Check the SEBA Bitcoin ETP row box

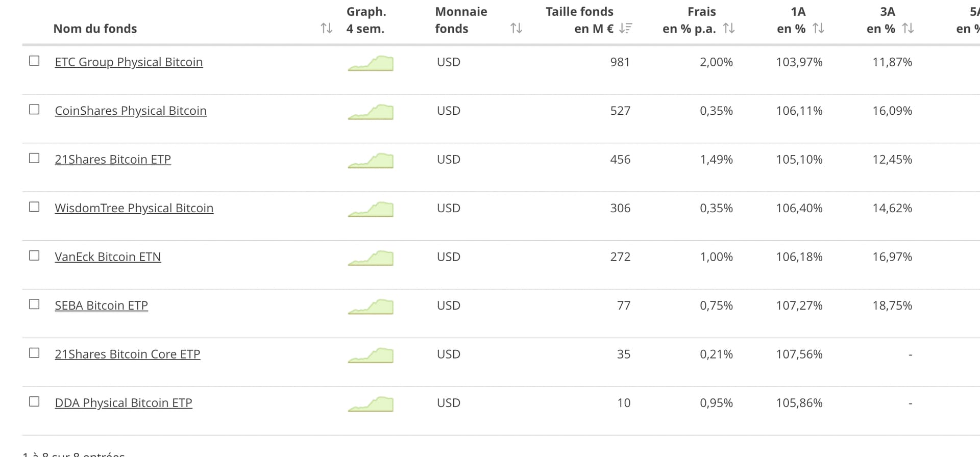(x=34, y=304)
